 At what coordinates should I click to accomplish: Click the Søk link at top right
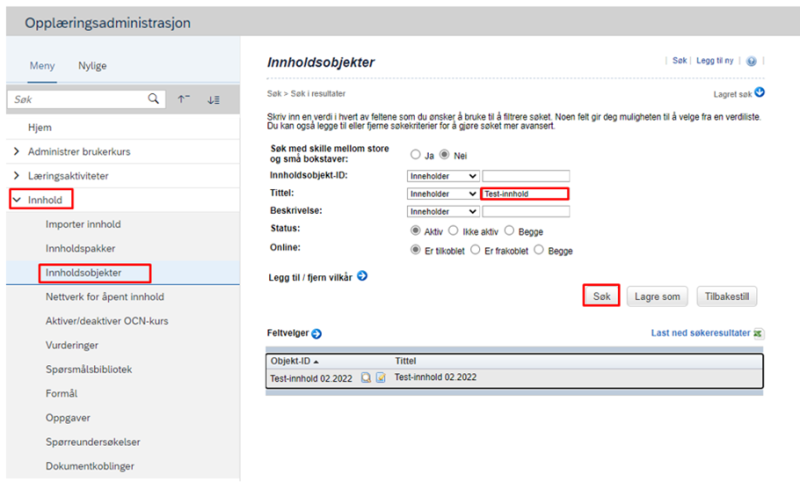680,60
